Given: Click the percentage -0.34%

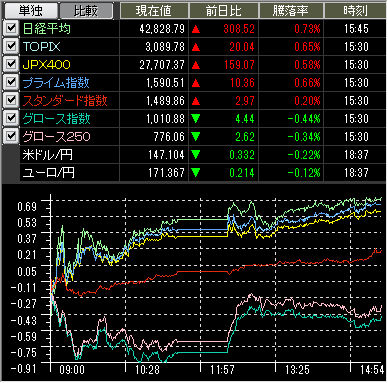Looking at the screenshot, I should coord(304,137).
